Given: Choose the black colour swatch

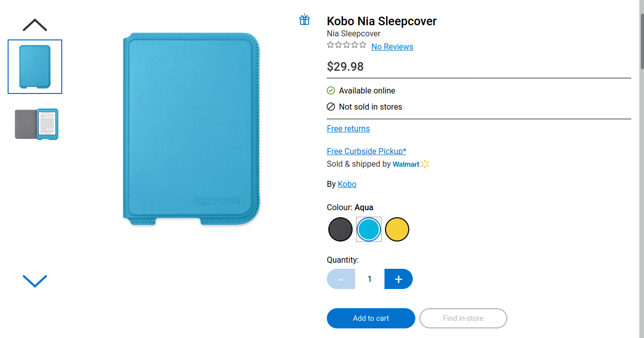Looking at the screenshot, I should coord(340,229).
